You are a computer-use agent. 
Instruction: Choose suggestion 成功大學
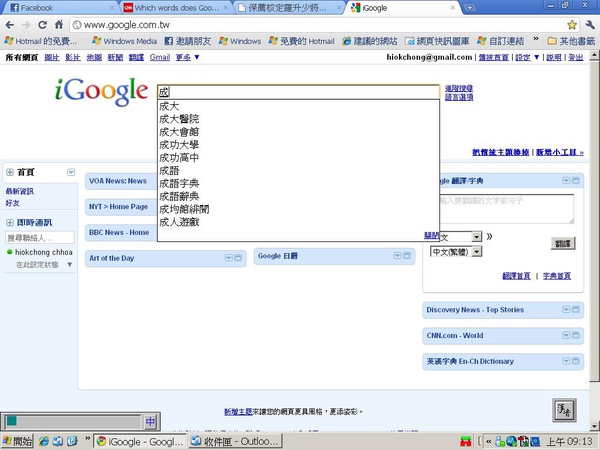click(298, 145)
